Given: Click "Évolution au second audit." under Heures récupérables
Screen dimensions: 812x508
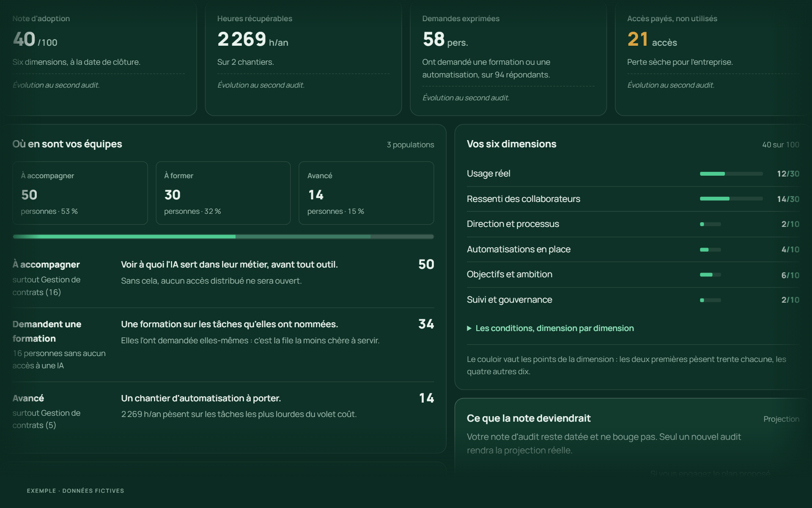Looking at the screenshot, I should coord(261,85).
